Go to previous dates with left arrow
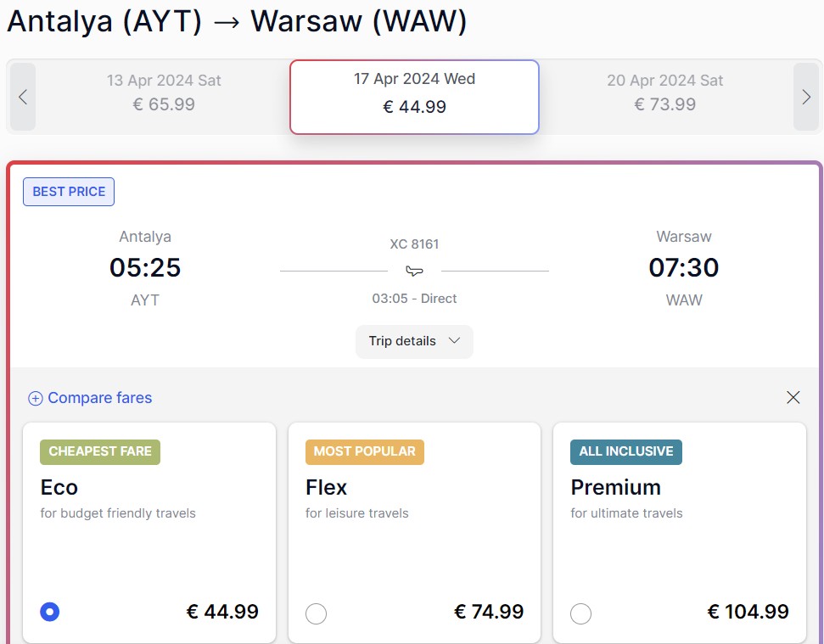The width and height of the screenshot is (824, 644). [23, 98]
